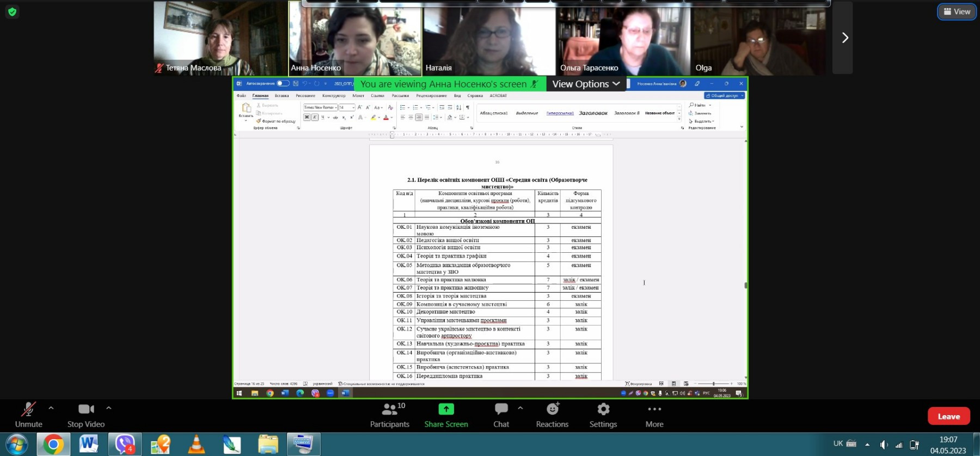Screen dimensions: 980x456
Task: Click the red font color button in Word
Action: pos(386,117)
